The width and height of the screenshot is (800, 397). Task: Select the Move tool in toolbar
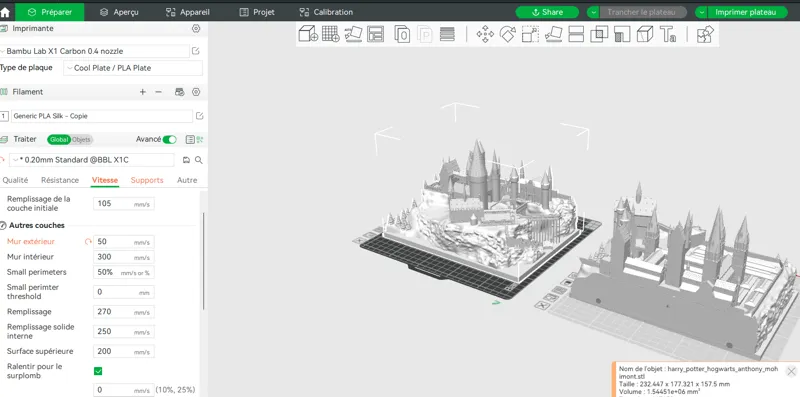(x=485, y=34)
